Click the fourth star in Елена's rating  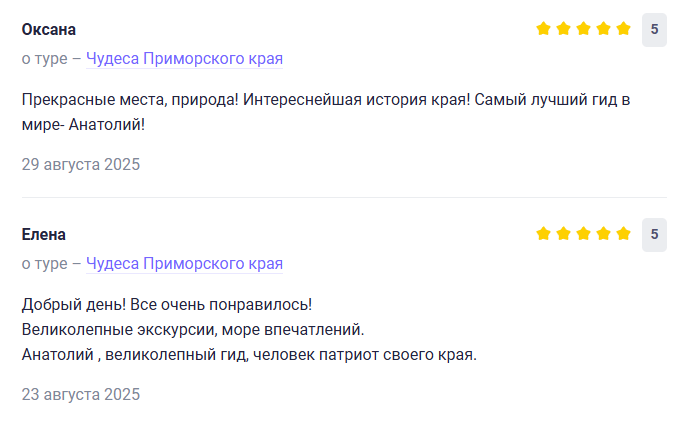point(604,234)
